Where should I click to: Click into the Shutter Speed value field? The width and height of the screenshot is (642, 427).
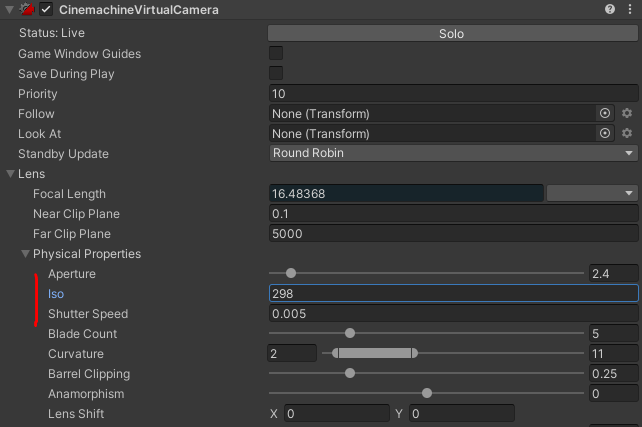(x=453, y=314)
